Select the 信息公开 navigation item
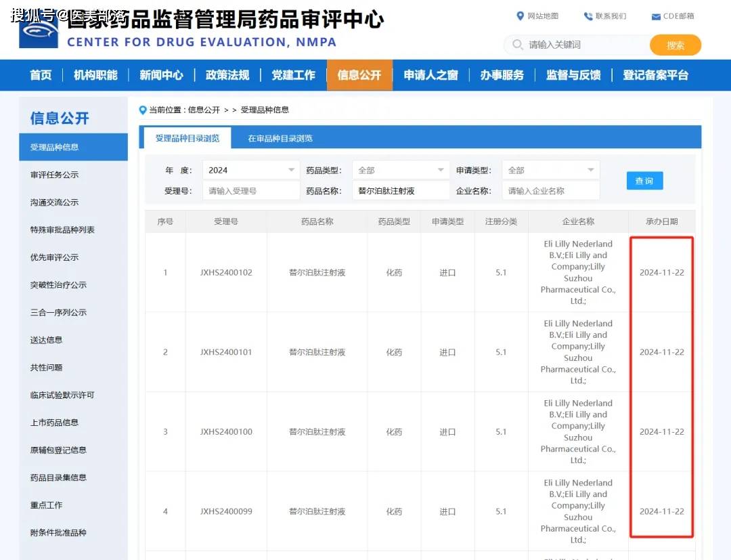The width and height of the screenshot is (731, 560). 359,75
